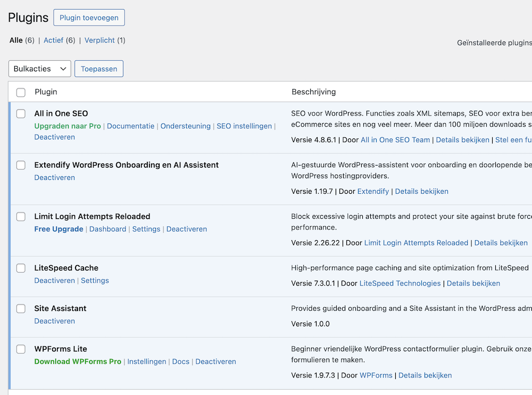This screenshot has width=532, height=395.
Task: View details for the Extendify plugin
Action: [421, 191]
